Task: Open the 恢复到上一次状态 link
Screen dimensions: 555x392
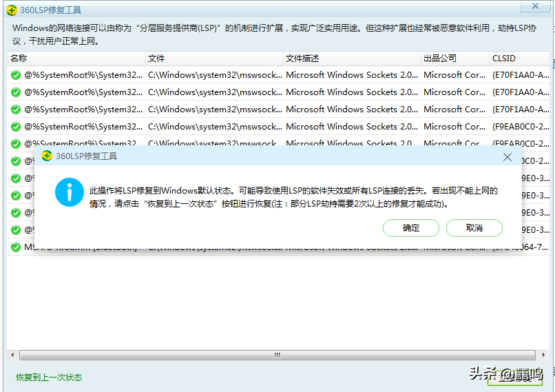Action: [49, 378]
